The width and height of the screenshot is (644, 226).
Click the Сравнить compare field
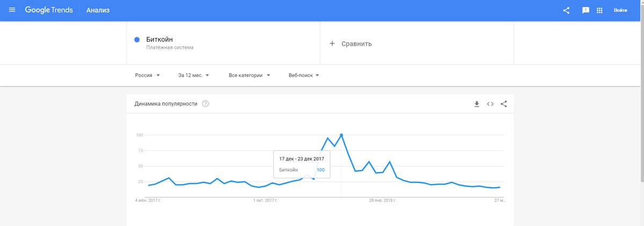417,43
